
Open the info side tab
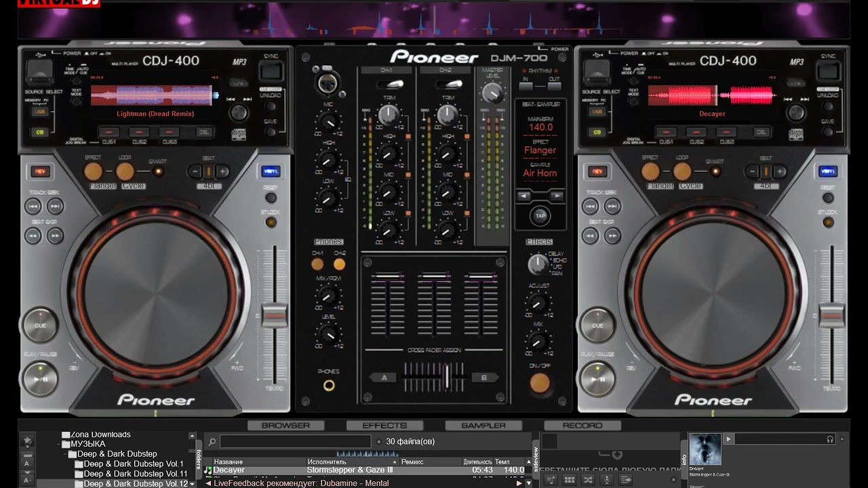tap(684, 460)
